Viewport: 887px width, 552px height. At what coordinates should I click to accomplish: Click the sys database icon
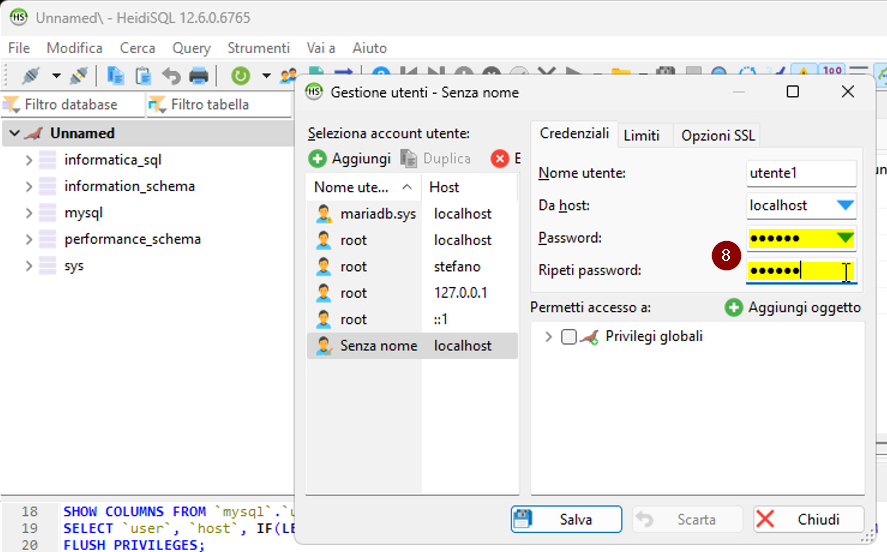[48, 266]
